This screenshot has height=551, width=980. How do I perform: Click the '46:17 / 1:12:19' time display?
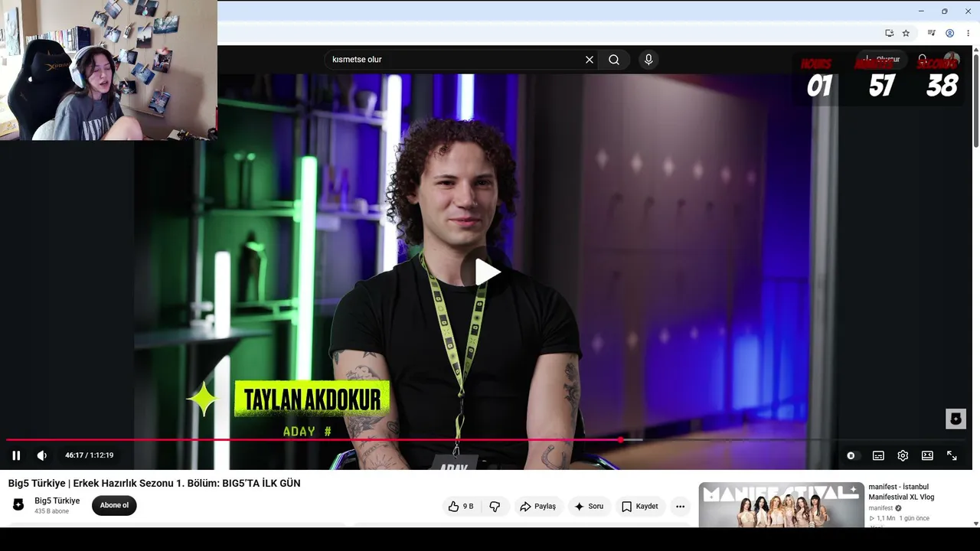click(89, 455)
